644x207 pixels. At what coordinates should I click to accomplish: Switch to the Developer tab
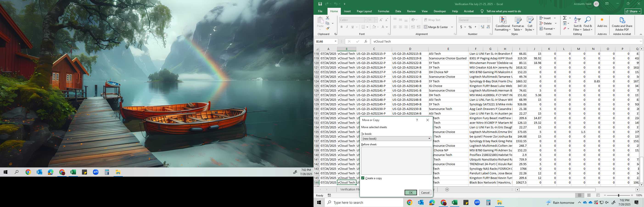click(x=440, y=11)
